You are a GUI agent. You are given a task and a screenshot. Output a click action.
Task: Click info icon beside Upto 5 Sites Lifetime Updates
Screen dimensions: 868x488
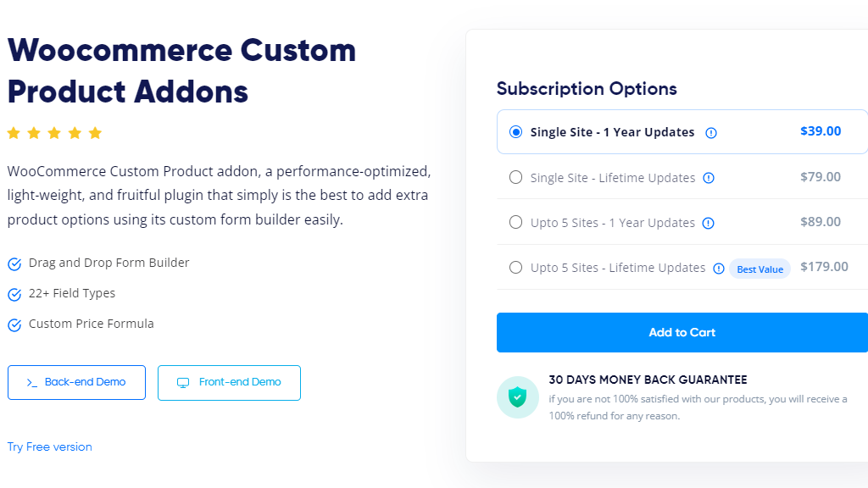click(719, 269)
